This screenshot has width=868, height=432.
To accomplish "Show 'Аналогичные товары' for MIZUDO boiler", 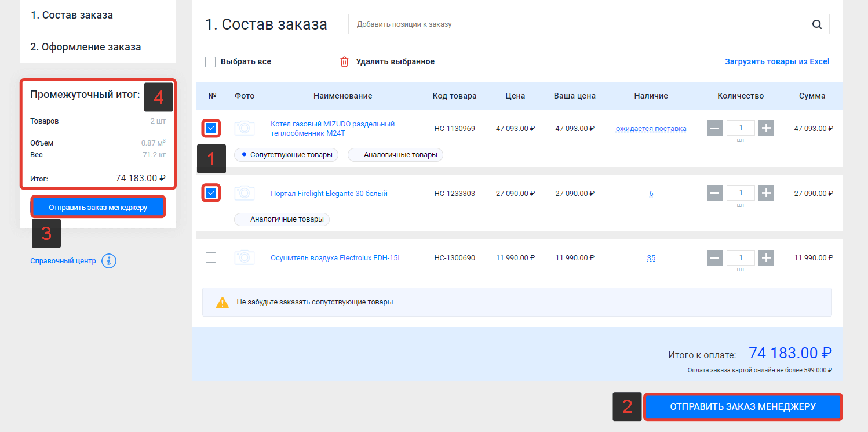I will [395, 155].
